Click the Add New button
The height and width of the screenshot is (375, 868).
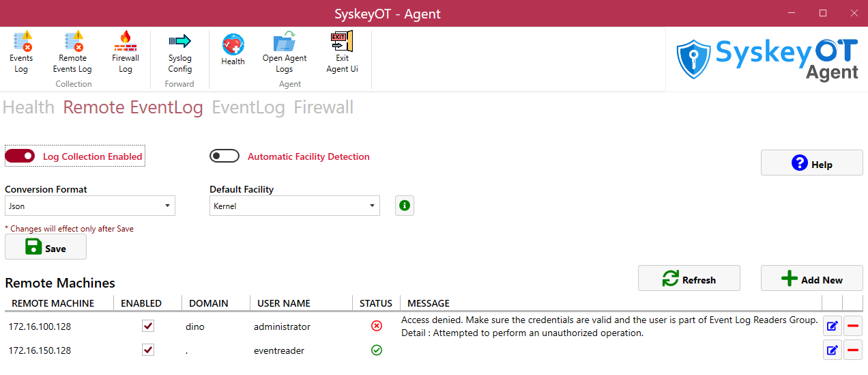click(x=812, y=279)
